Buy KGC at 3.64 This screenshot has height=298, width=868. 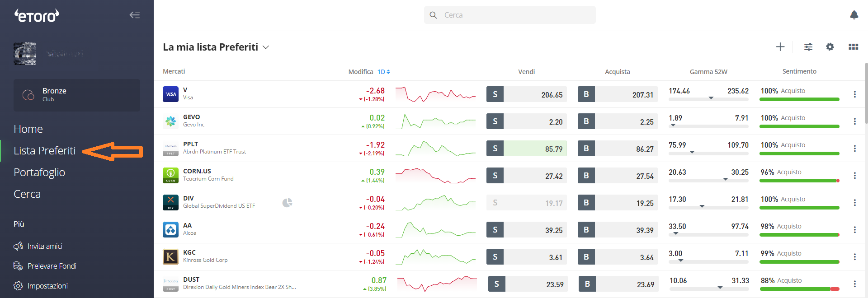[618, 257]
